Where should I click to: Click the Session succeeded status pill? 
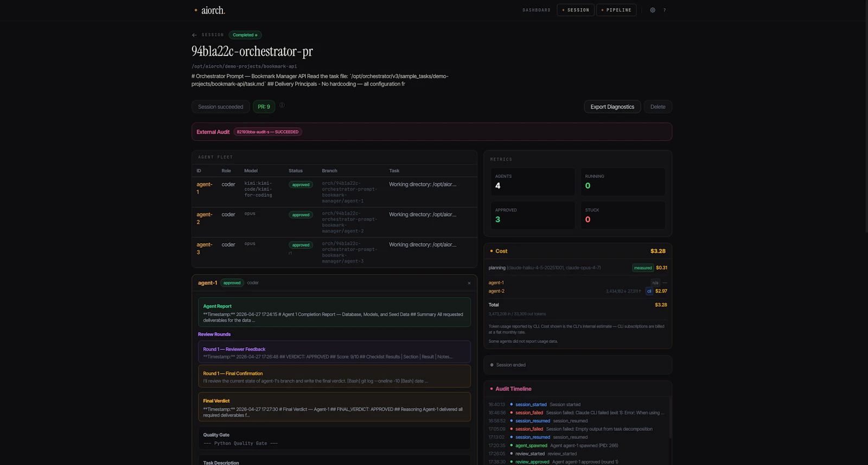(x=220, y=107)
